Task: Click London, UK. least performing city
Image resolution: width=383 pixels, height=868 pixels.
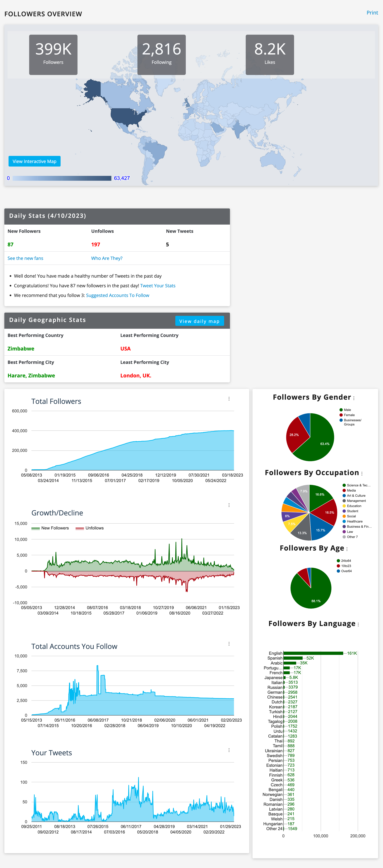Action: point(136,375)
